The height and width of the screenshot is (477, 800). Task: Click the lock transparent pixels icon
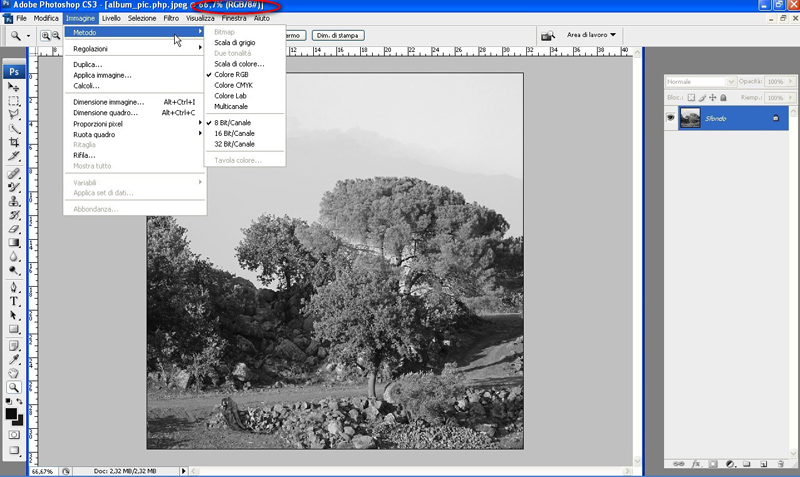point(692,98)
